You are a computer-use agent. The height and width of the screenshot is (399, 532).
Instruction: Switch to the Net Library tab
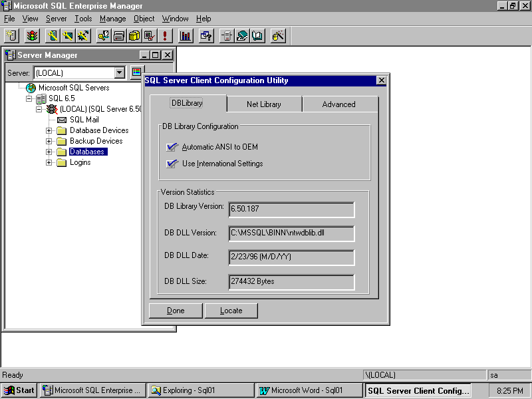(x=264, y=104)
